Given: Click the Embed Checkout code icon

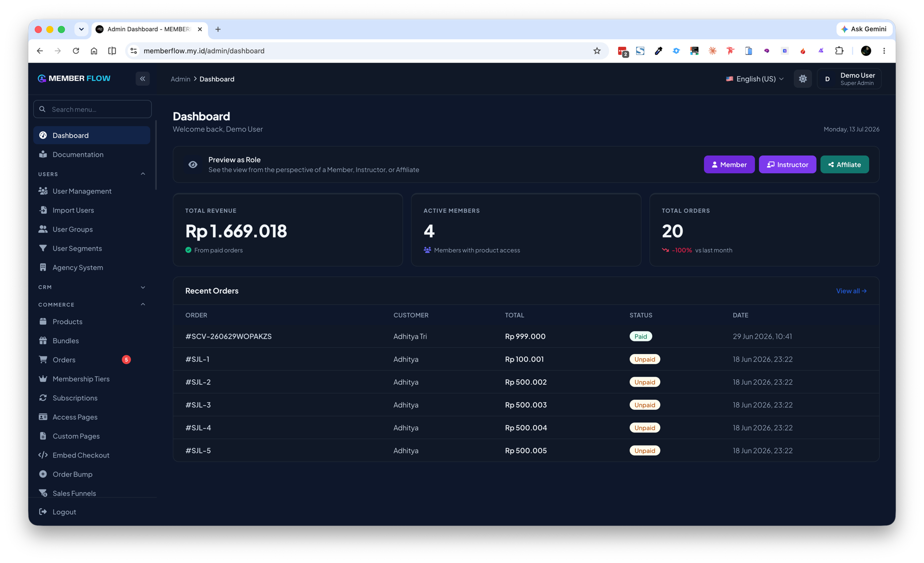Looking at the screenshot, I should click(43, 455).
